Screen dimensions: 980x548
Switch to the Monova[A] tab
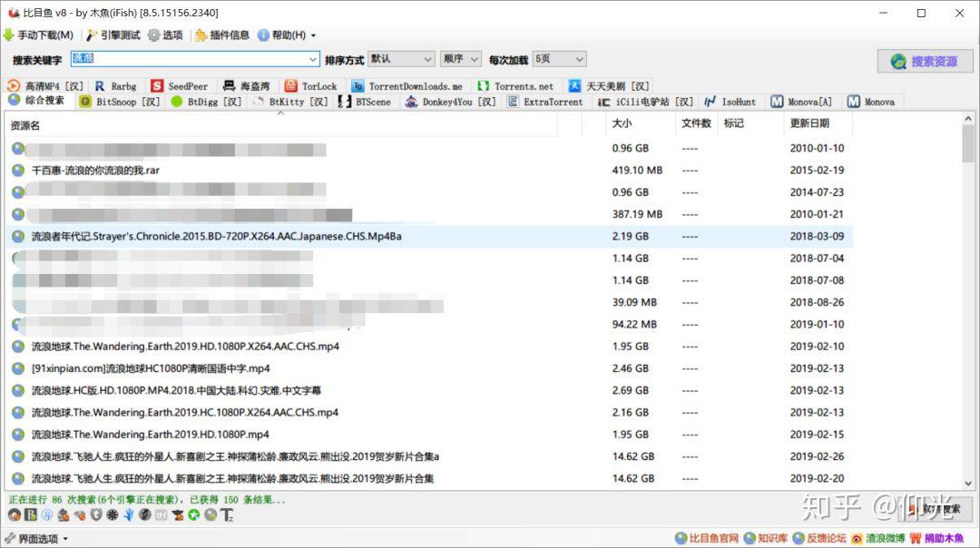tap(802, 102)
